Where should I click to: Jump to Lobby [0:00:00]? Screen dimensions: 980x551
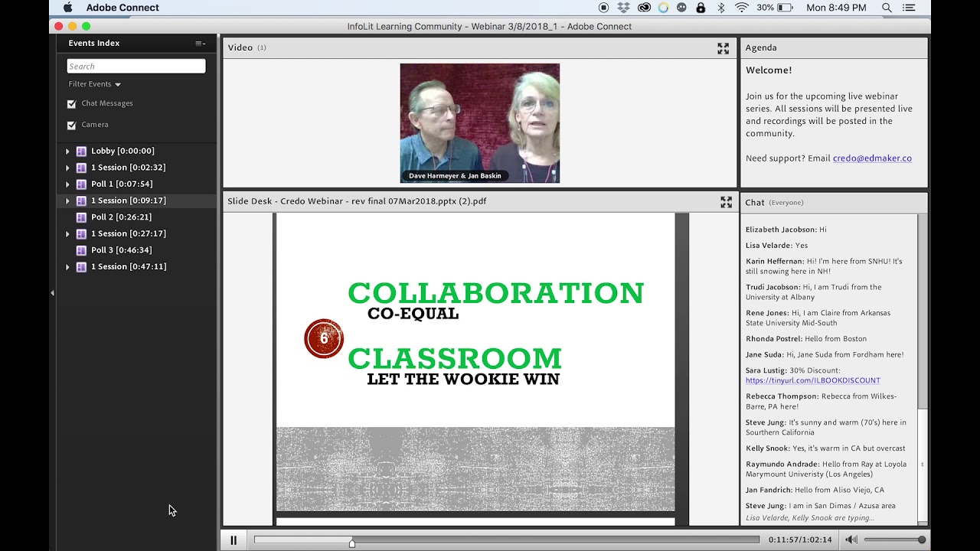coord(122,152)
